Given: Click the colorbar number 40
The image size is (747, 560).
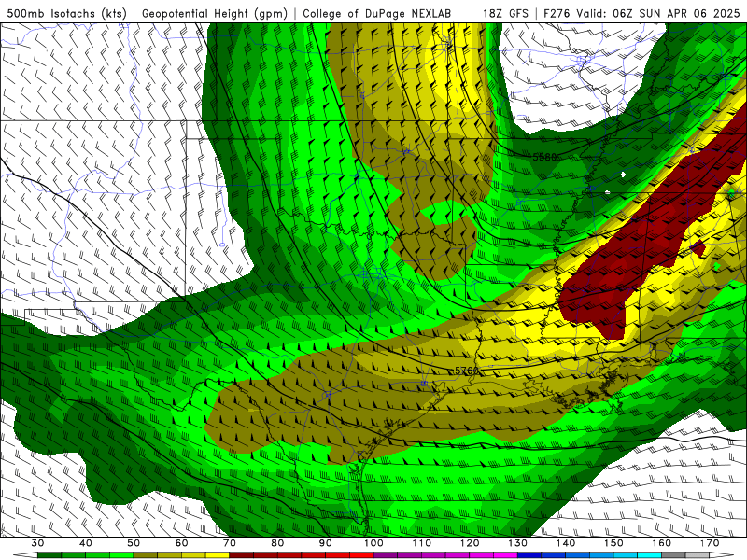Looking at the screenshot, I should (x=86, y=543).
